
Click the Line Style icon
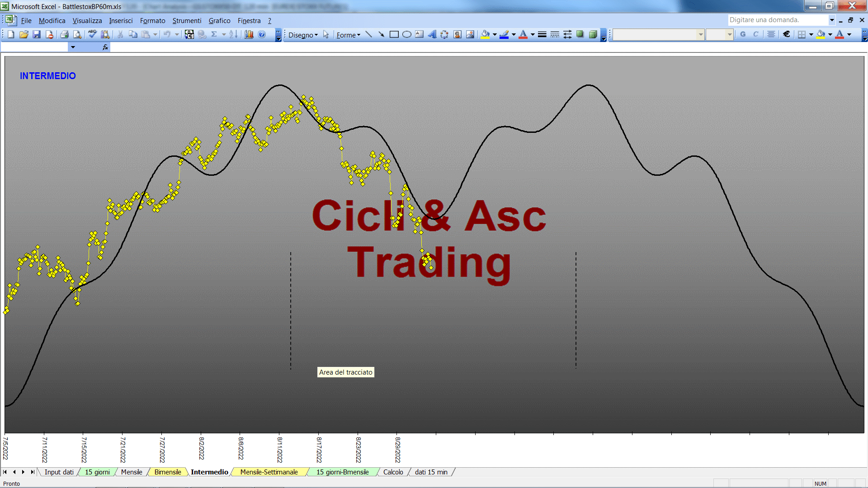pyautogui.click(x=542, y=34)
